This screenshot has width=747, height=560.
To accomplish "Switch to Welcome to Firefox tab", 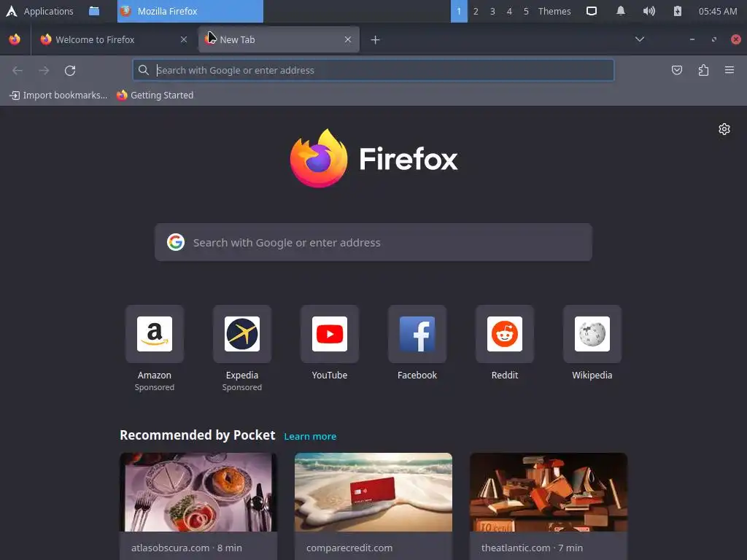I will pos(113,39).
